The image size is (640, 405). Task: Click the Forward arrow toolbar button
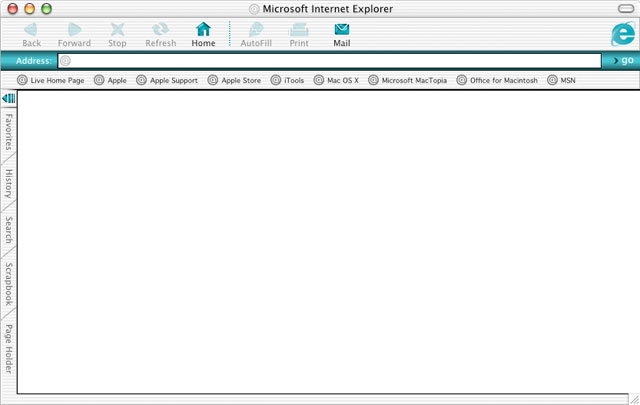[x=74, y=35]
